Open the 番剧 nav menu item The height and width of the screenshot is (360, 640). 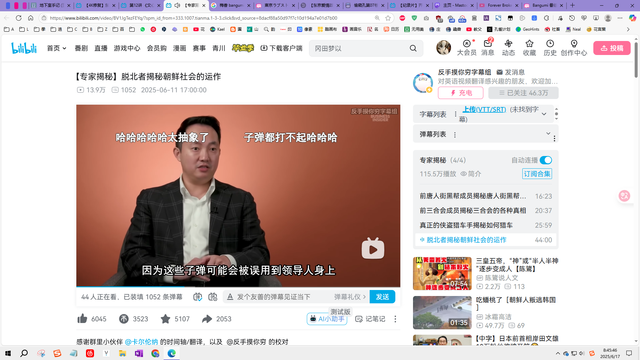(81, 48)
